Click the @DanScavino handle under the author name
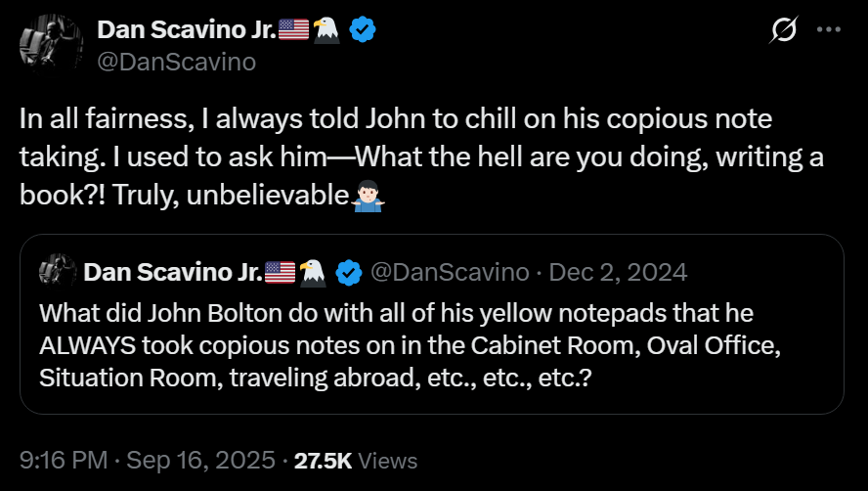The height and width of the screenshot is (491, 868). [x=176, y=63]
